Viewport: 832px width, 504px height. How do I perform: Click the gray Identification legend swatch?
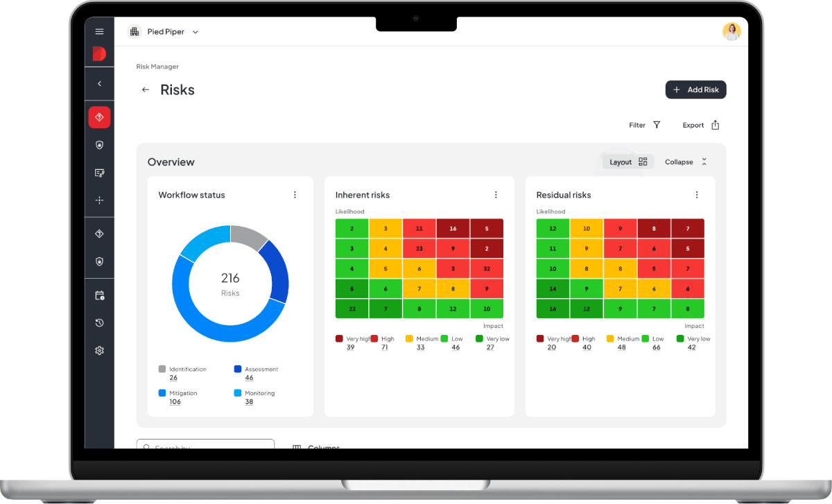click(x=162, y=370)
